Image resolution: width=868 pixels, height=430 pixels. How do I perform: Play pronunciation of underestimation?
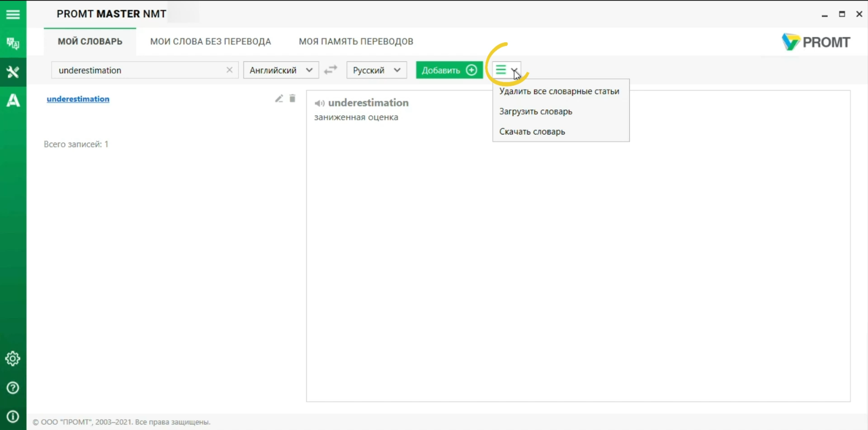point(320,103)
